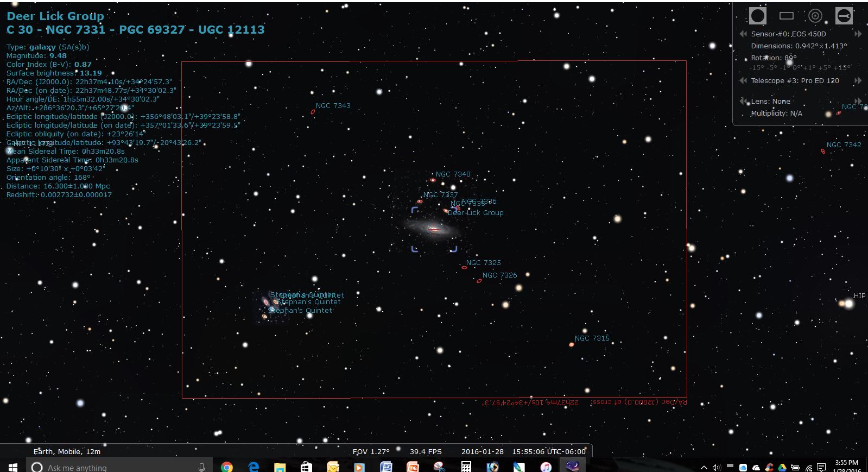Select NGC 7315 galaxy label

pos(592,338)
